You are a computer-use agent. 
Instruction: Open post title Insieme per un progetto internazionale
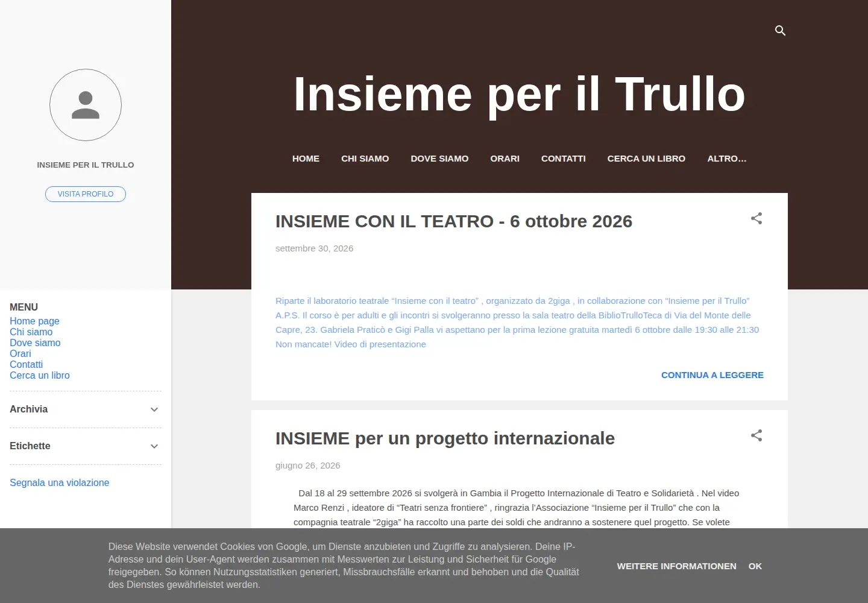pos(445,438)
